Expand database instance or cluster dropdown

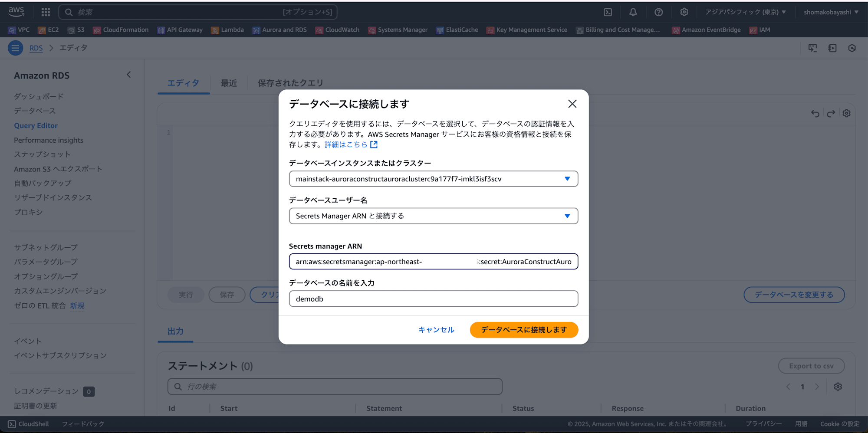point(434,179)
